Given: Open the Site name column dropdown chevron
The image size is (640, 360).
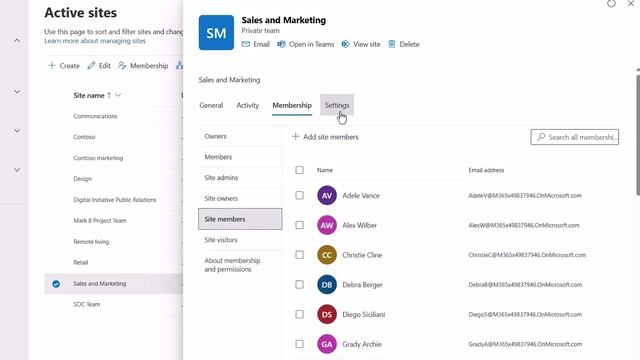Looking at the screenshot, I should pos(118,95).
